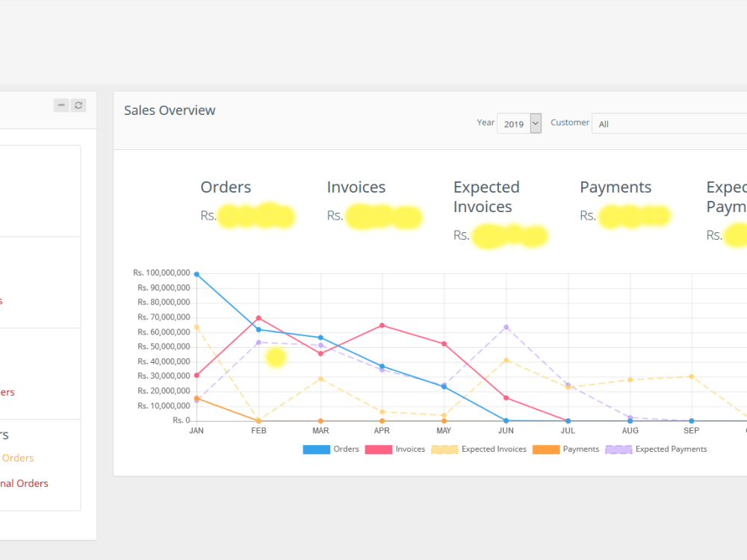Collapse the left panel with minus icon
The width and height of the screenshot is (747, 560).
coord(61,105)
